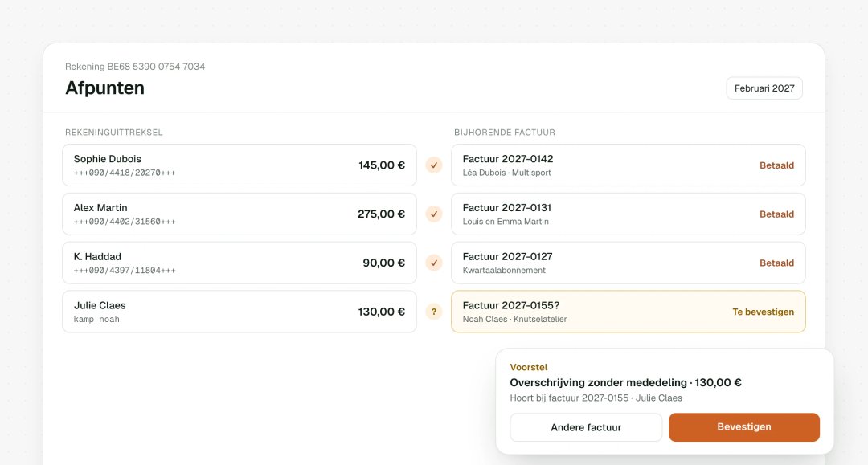Click the 'Te bevestigen' status label
The height and width of the screenshot is (465, 868).
tap(763, 312)
